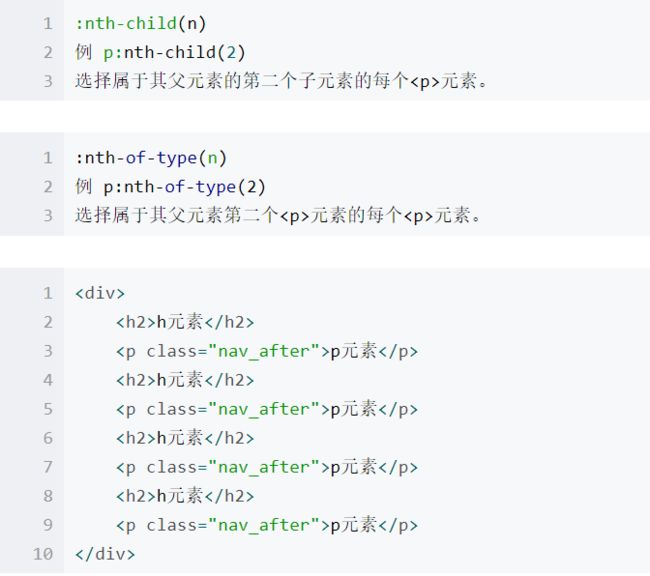The width and height of the screenshot is (650, 576).
Task: Click line number 1 beside the '<div>' tag
Action: (48, 294)
